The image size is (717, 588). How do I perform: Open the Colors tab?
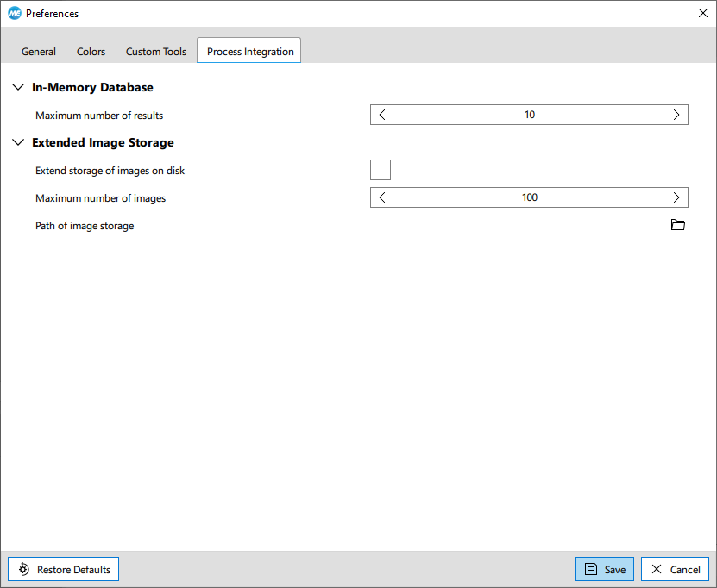pyautogui.click(x=91, y=52)
